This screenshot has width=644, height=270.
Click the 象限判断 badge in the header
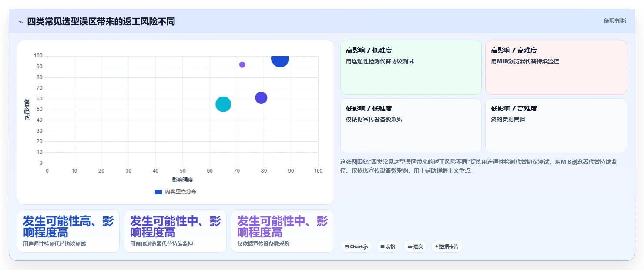coord(614,21)
